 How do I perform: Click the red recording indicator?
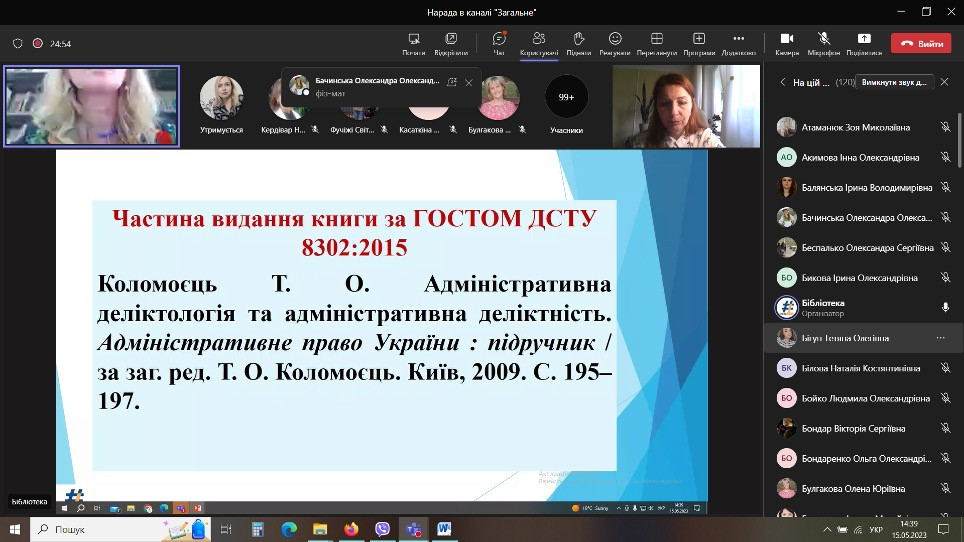pos(38,43)
